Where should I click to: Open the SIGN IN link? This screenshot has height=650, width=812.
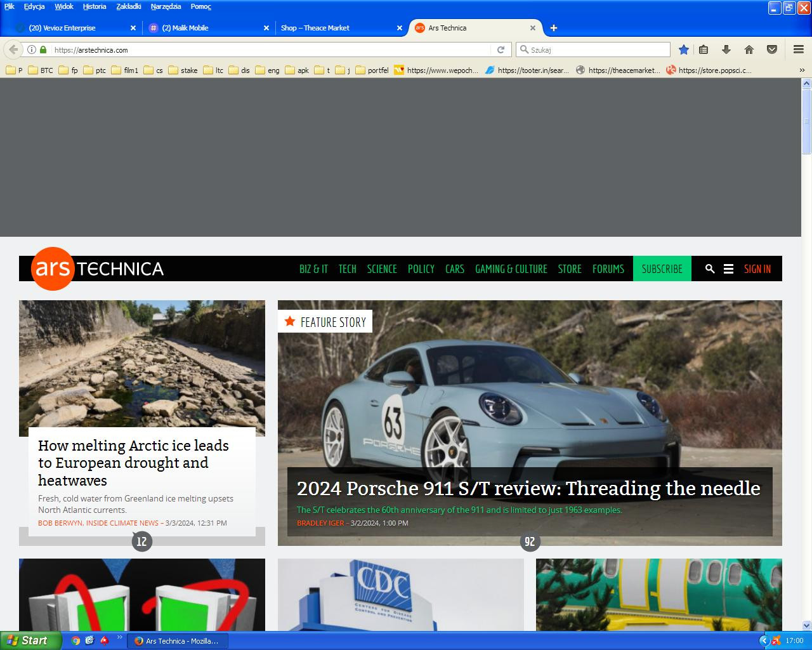pos(757,269)
